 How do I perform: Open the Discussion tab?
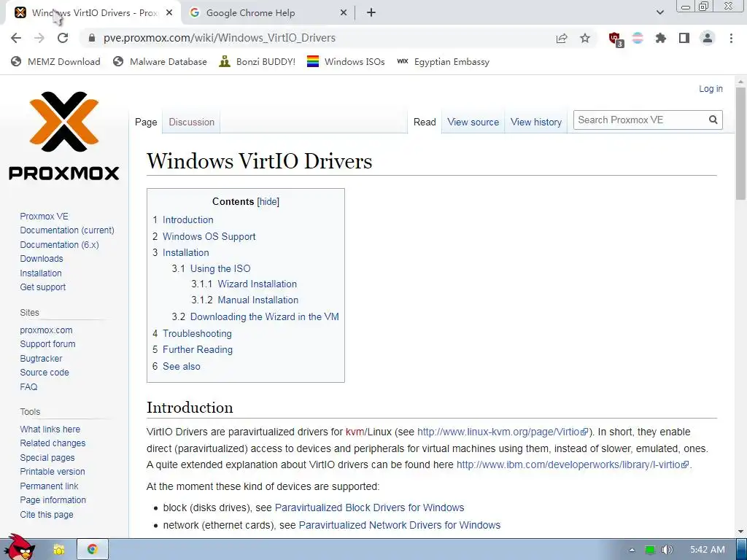pyautogui.click(x=192, y=122)
